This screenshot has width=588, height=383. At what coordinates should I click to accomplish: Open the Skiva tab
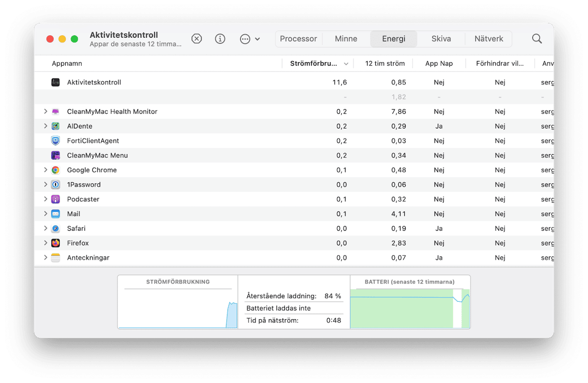441,39
